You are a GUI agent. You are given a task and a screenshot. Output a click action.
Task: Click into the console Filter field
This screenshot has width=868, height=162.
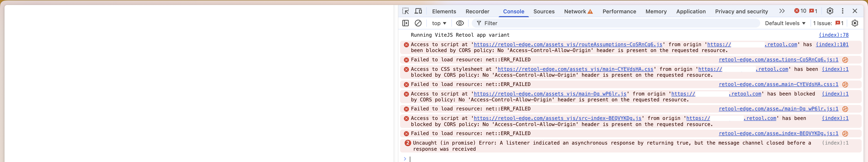tap(617, 23)
